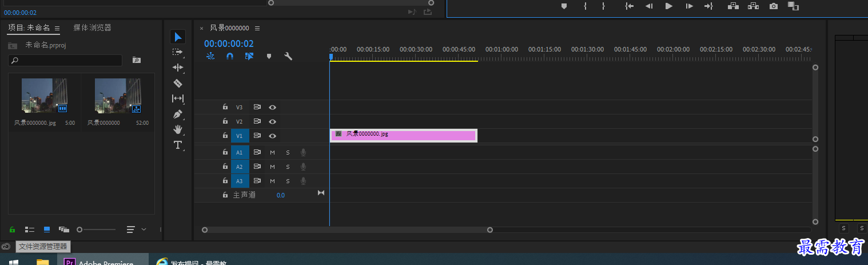Select the Type tool

(x=178, y=145)
